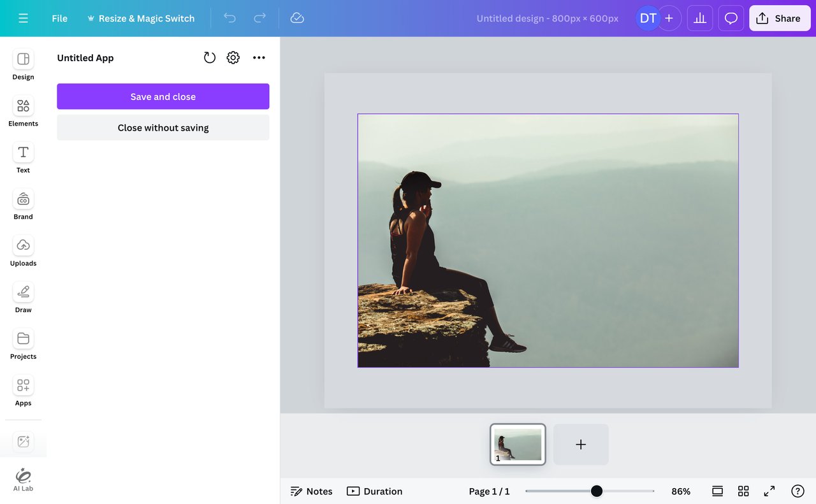Toggle the Notes panel
816x504 pixels.
point(312,491)
